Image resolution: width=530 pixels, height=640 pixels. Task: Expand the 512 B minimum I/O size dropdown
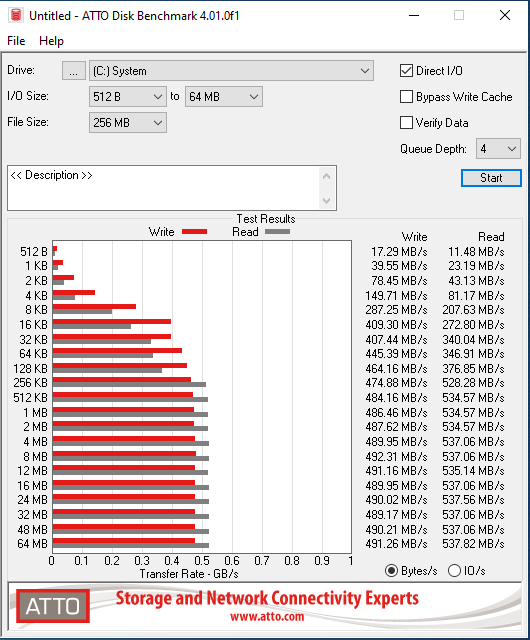[128, 97]
